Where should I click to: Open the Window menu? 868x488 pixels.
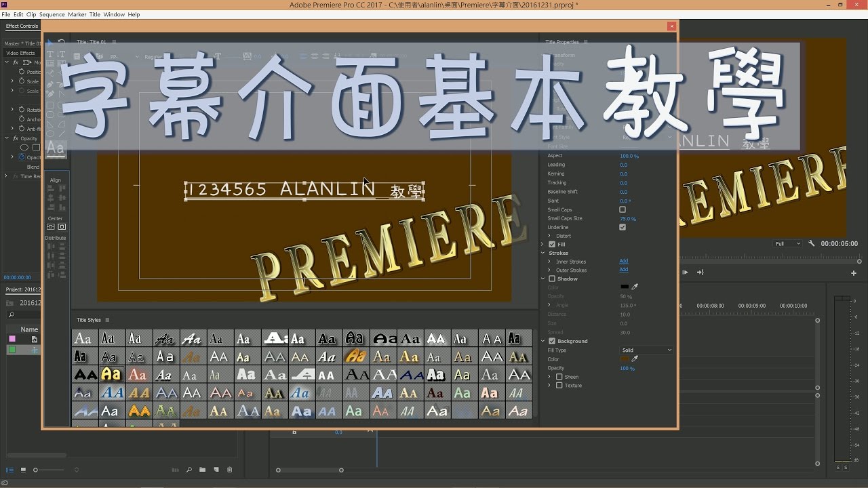(x=114, y=14)
